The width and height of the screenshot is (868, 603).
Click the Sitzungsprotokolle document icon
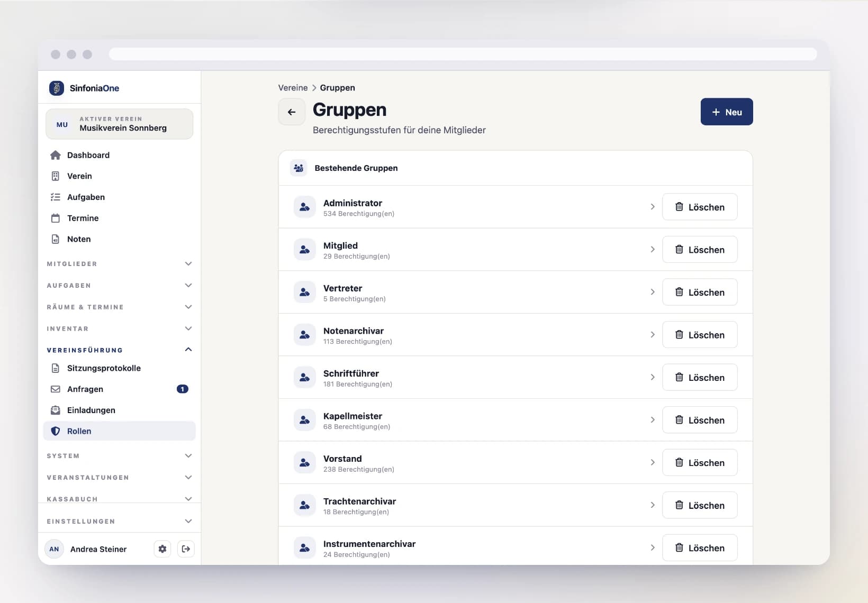pos(56,368)
